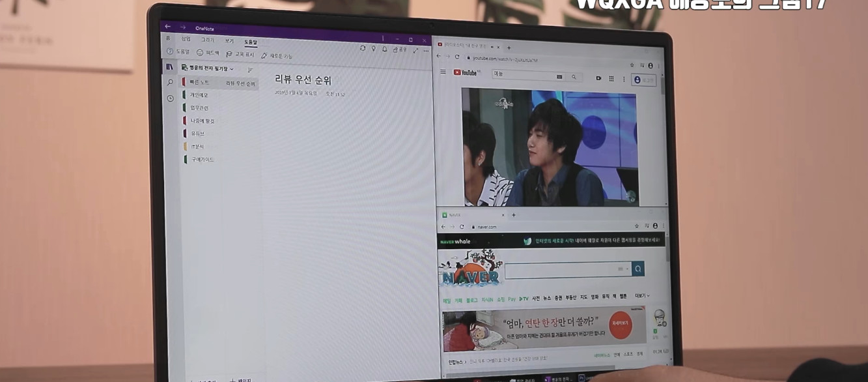
Task: Click the 자세히보기 banner button
Action: click(621, 323)
